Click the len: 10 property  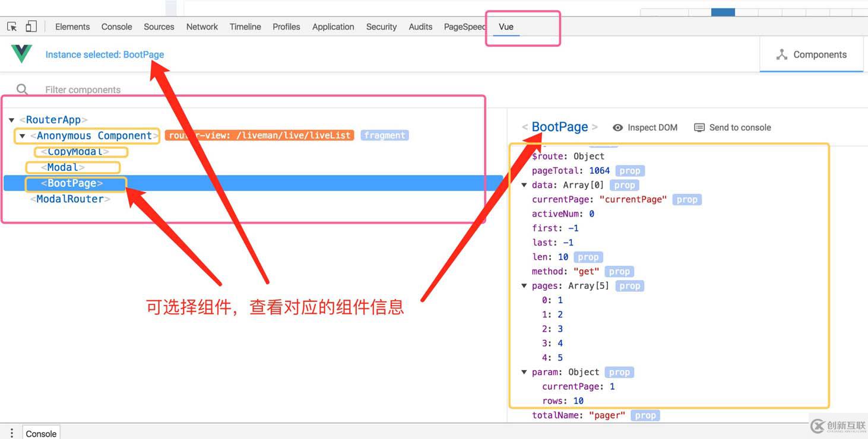pyautogui.click(x=550, y=257)
